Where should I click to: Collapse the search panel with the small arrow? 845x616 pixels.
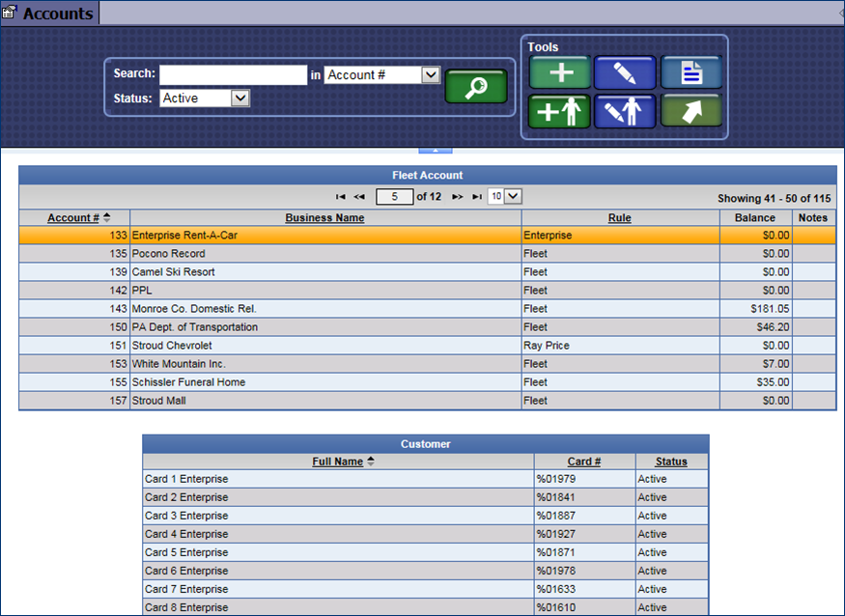point(435,150)
